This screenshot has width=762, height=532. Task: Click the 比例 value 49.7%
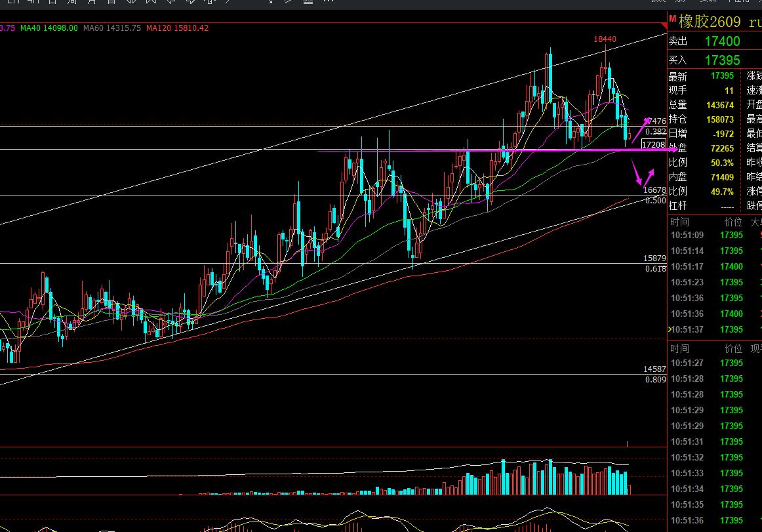(722, 192)
